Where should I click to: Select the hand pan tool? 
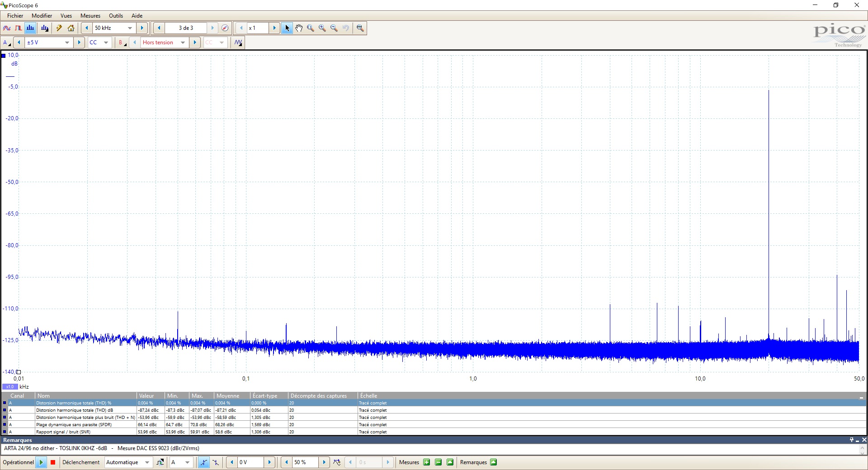point(299,28)
